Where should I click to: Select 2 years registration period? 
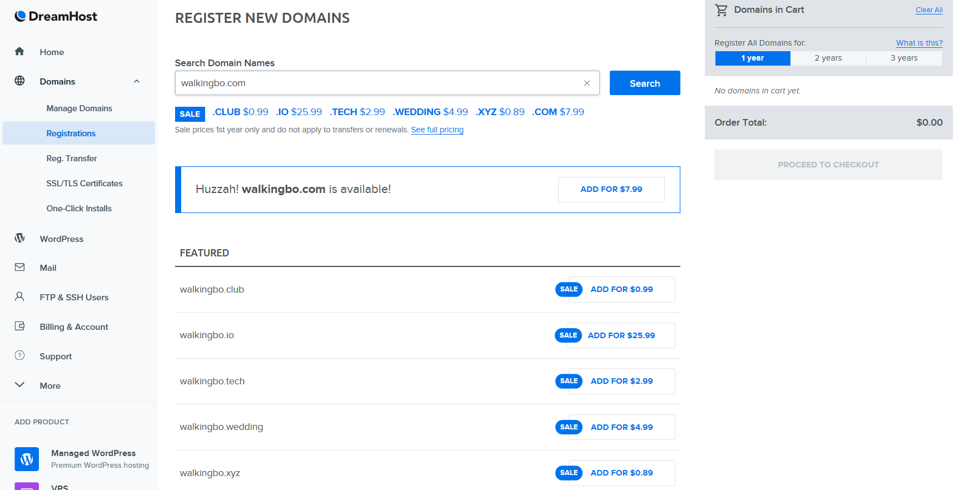point(828,58)
